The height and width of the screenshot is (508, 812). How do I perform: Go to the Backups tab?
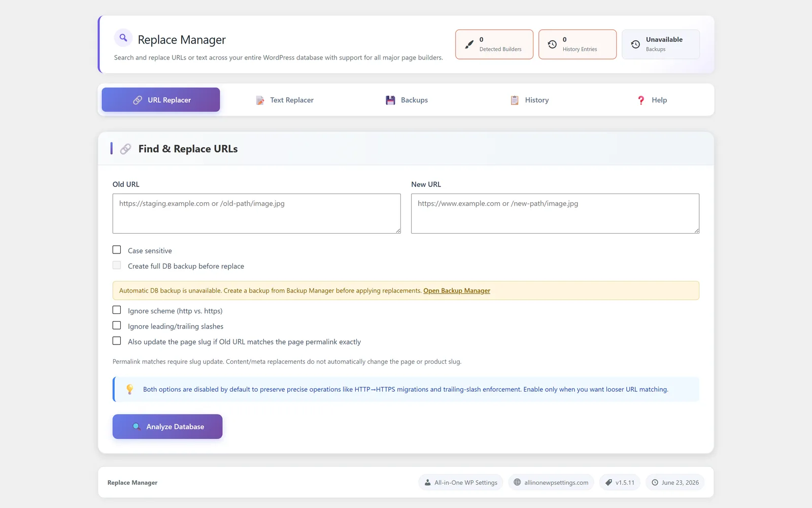(407, 100)
